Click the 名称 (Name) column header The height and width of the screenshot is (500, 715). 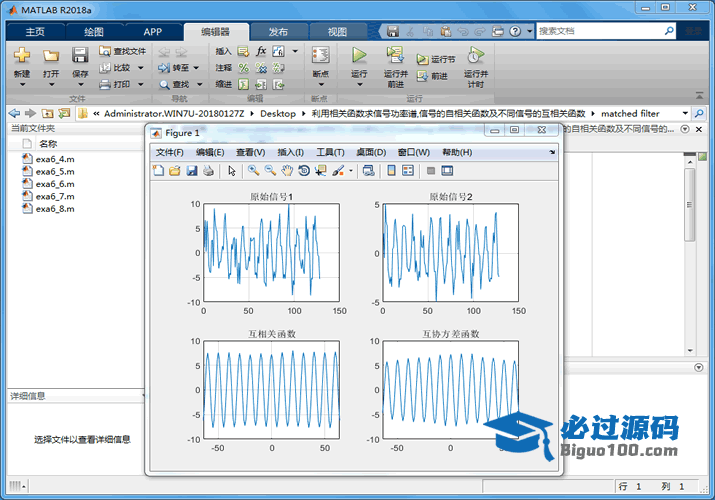point(48,144)
